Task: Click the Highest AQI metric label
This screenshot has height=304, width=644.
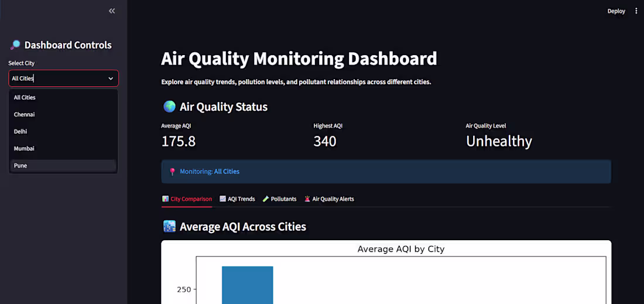Action: [x=328, y=126]
